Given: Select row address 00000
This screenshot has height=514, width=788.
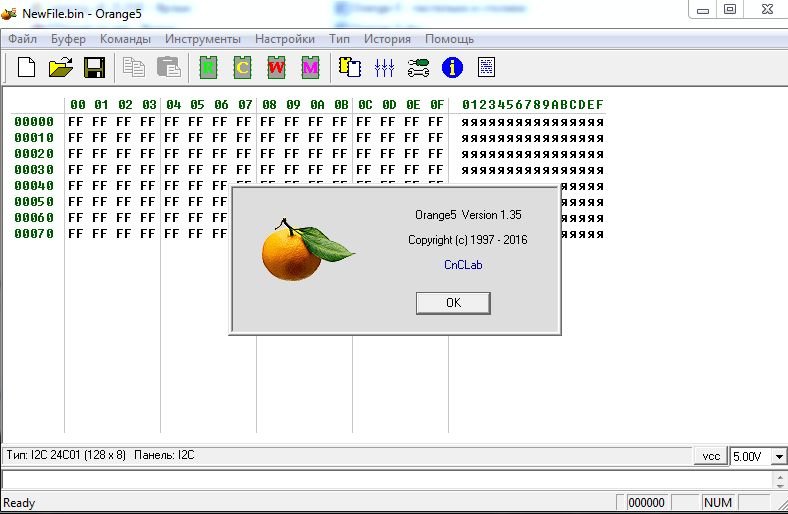Looking at the screenshot, I should coord(34,122).
